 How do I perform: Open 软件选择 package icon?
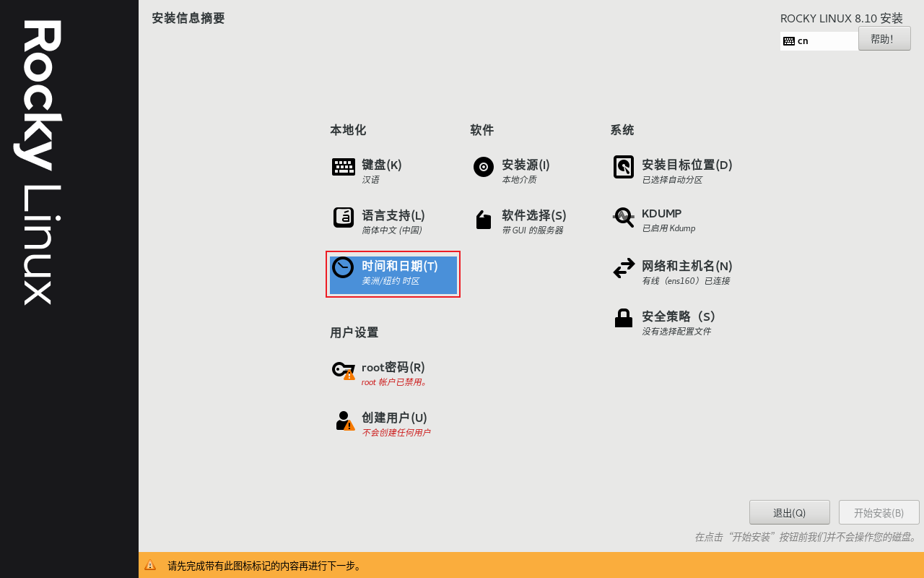coord(483,218)
